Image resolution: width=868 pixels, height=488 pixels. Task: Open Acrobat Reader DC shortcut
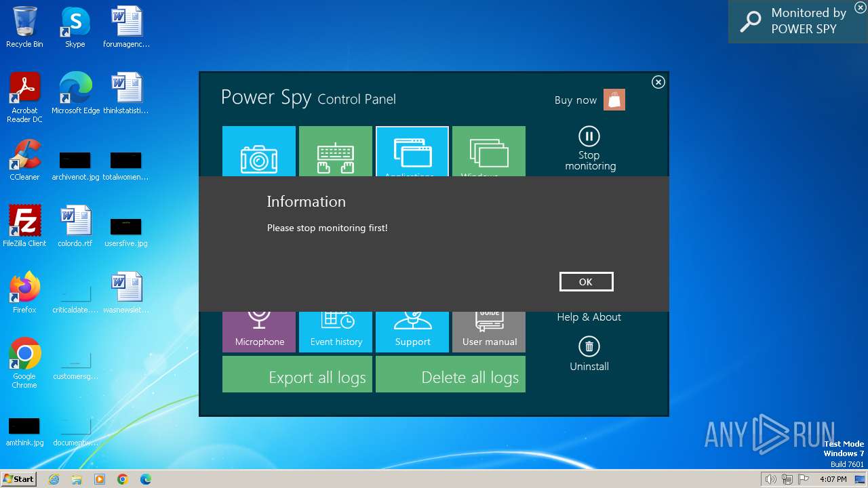[24, 98]
